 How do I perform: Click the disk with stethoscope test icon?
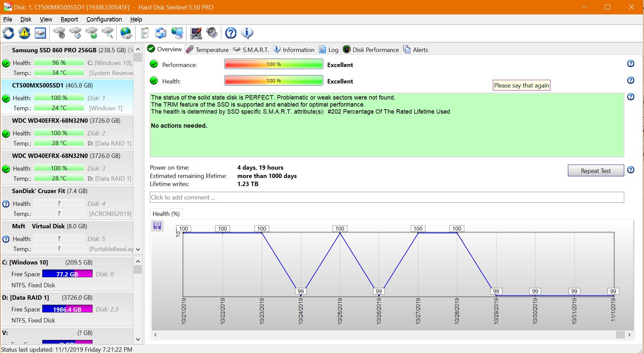[59, 33]
